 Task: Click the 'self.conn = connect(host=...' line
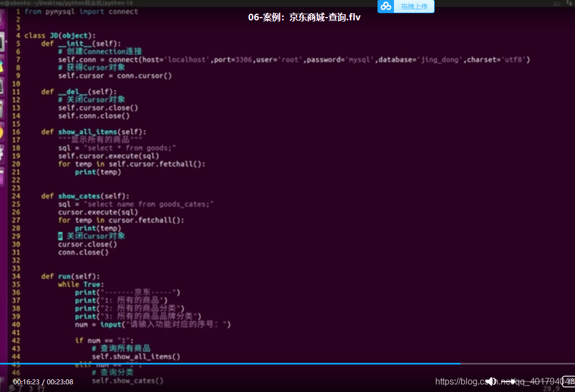tap(294, 59)
